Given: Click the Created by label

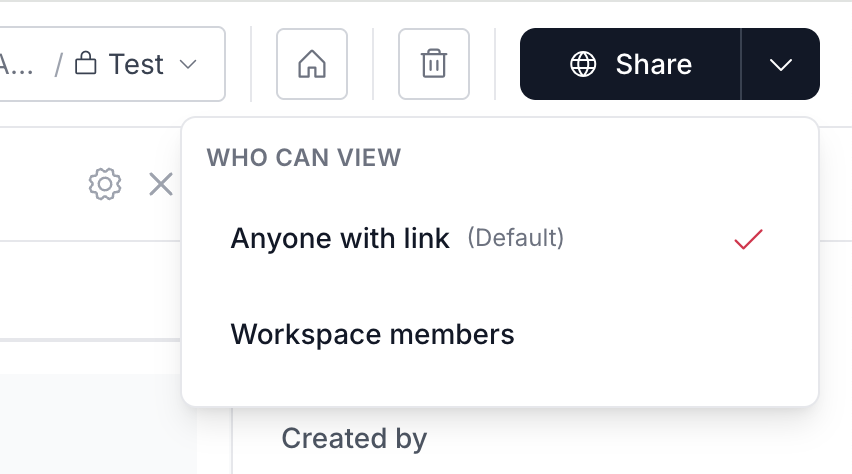Looking at the screenshot, I should coord(354,438).
